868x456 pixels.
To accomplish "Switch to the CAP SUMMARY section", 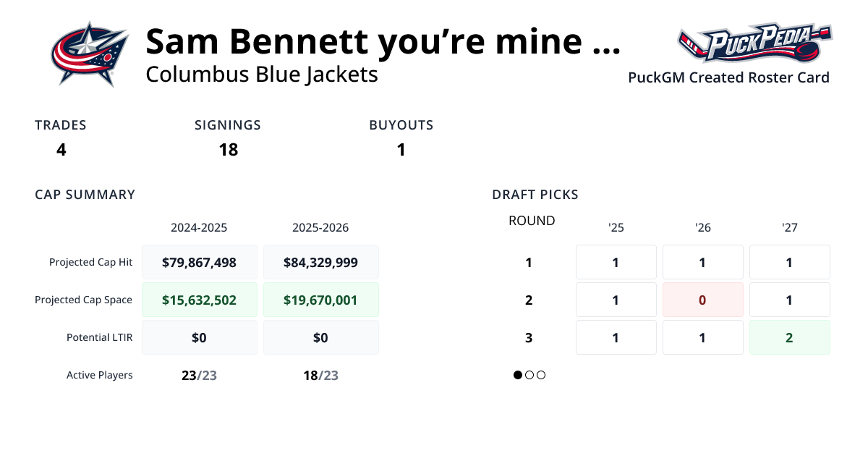I will click(x=85, y=194).
